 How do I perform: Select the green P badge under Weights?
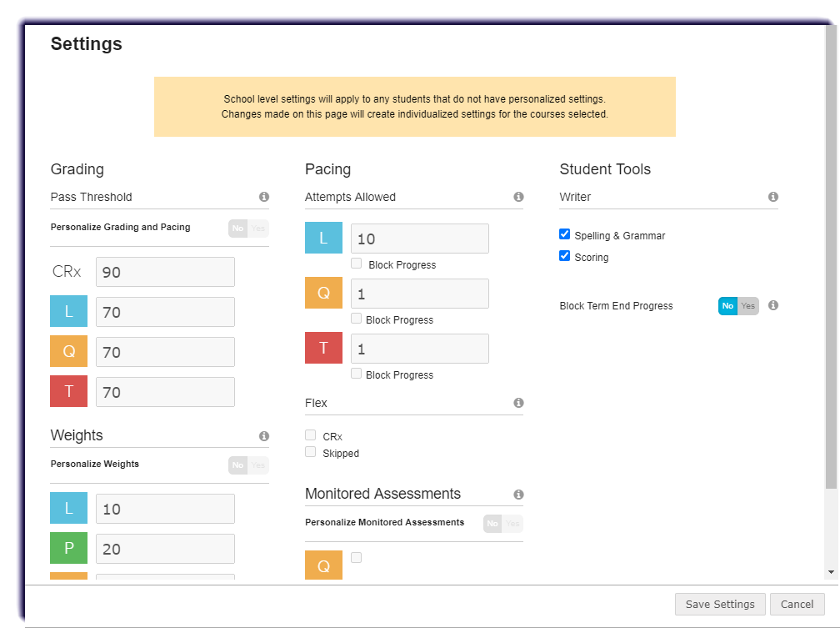click(x=68, y=548)
